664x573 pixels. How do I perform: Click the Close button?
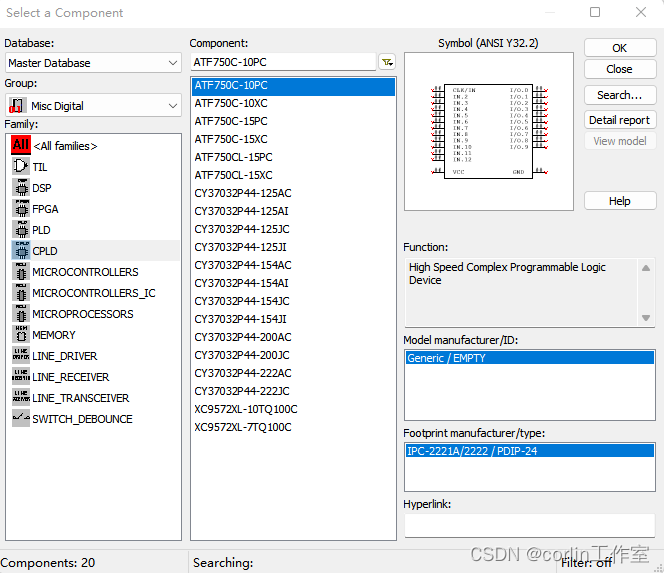(x=620, y=69)
